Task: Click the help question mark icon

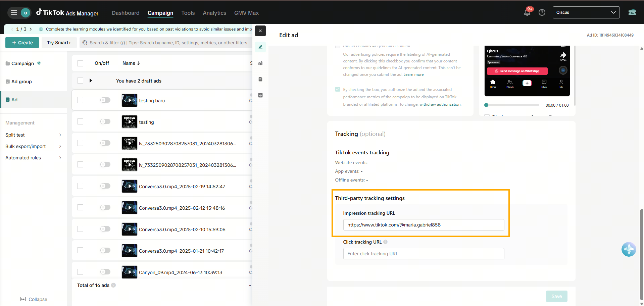Action: click(x=542, y=13)
